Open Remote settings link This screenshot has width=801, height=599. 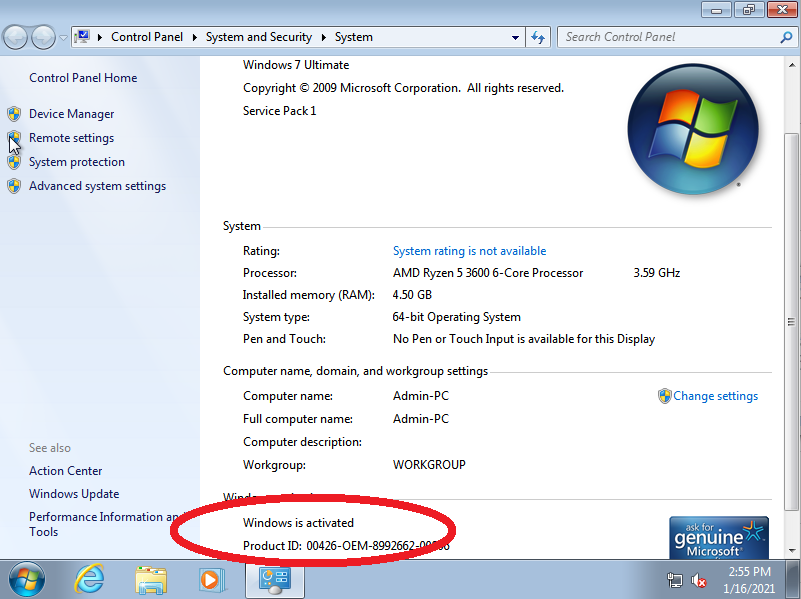pos(71,138)
